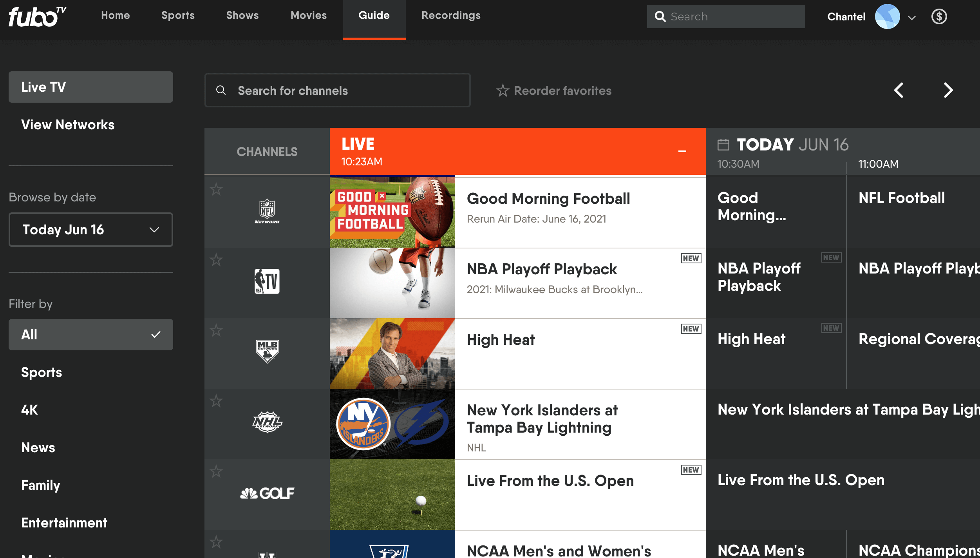
Task: Select the All filter option
Action: coord(91,335)
